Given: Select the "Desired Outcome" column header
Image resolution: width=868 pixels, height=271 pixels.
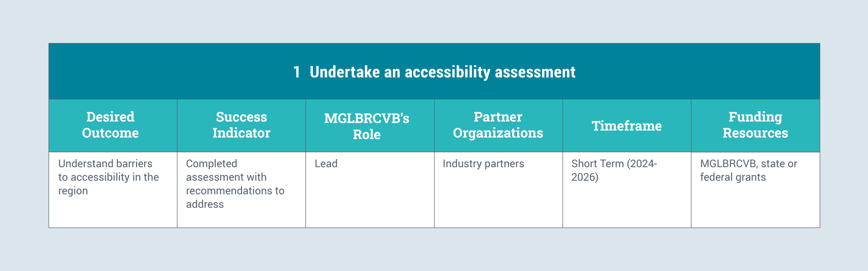Looking at the screenshot, I should (110, 125).
